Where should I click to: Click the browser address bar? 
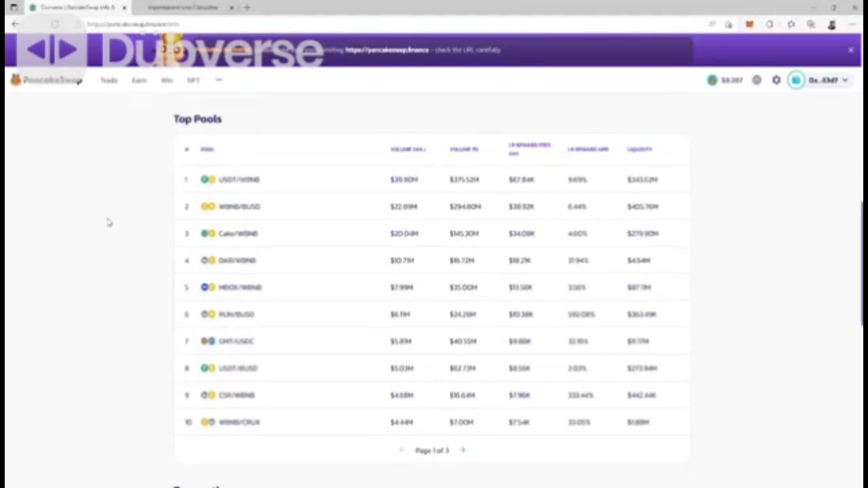click(x=393, y=24)
